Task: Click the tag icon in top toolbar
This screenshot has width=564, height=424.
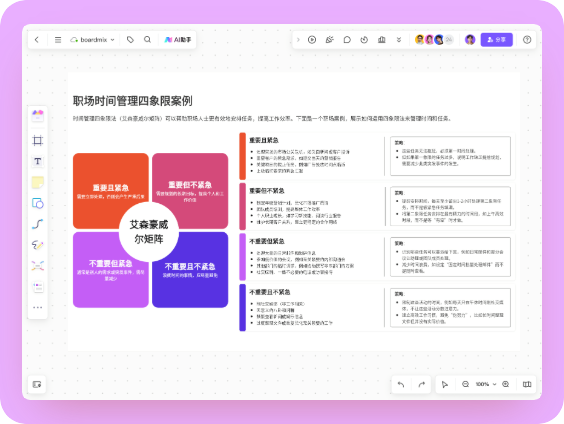Action: [130, 40]
